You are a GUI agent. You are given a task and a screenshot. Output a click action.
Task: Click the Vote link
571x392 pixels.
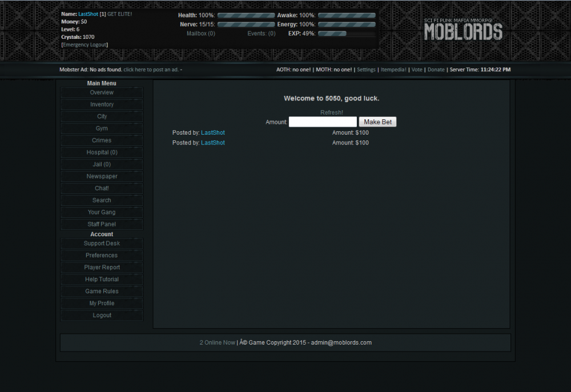click(417, 69)
